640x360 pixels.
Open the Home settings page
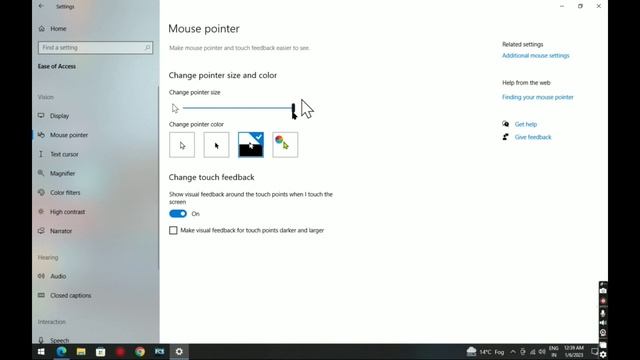click(x=58, y=29)
